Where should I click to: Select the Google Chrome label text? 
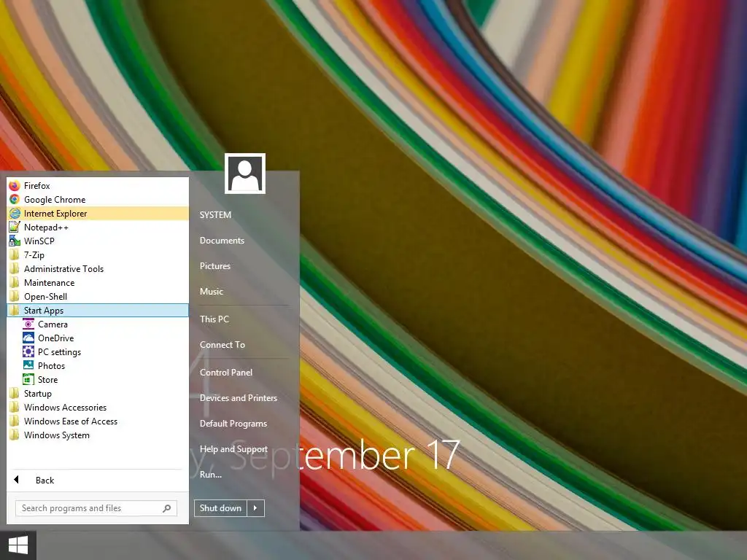coord(55,200)
